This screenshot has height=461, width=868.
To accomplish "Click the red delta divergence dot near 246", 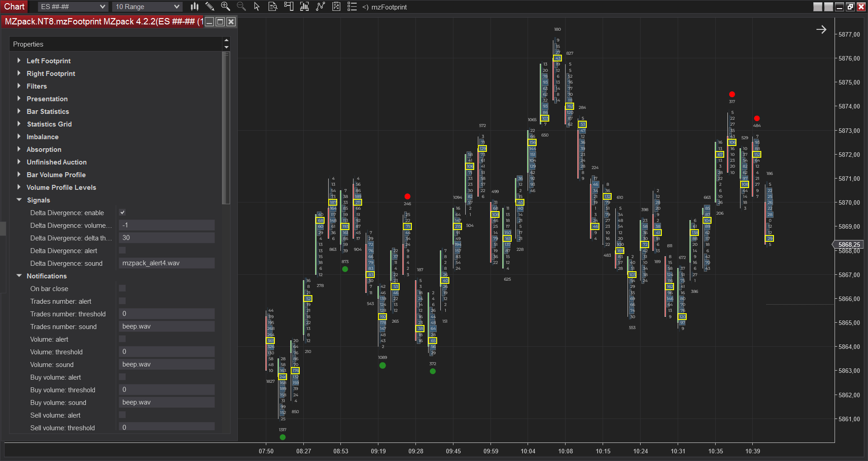I will click(407, 197).
